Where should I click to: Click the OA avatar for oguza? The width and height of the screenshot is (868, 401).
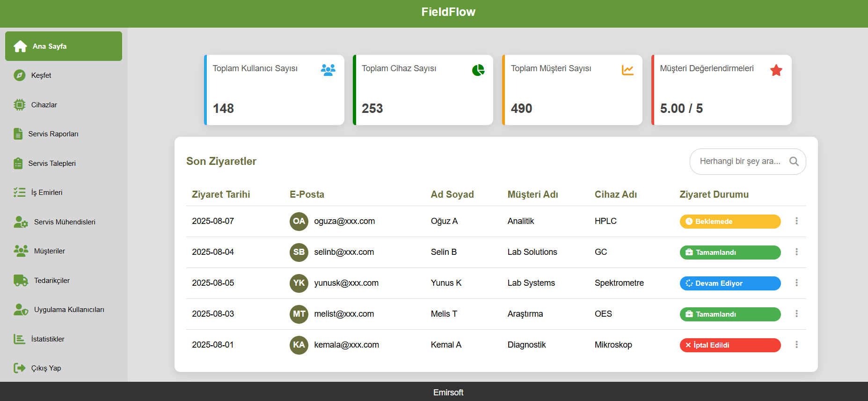tap(299, 221)
